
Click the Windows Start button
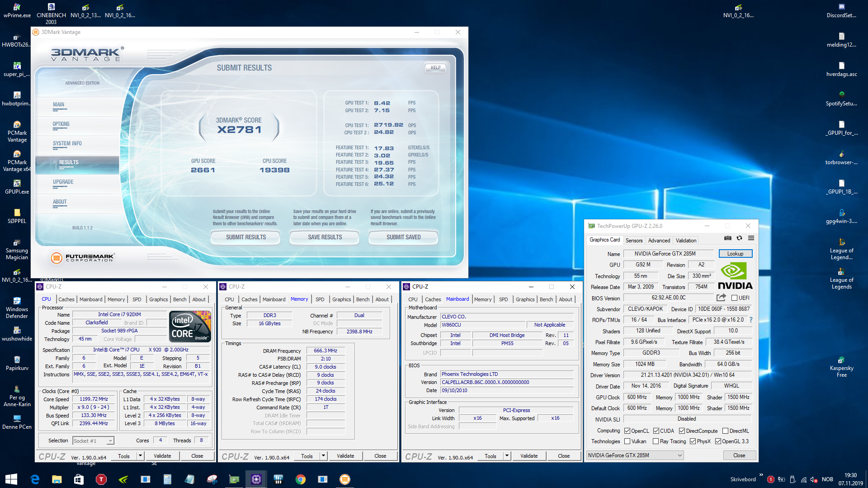pyautogui.click(x=11, y=479)
